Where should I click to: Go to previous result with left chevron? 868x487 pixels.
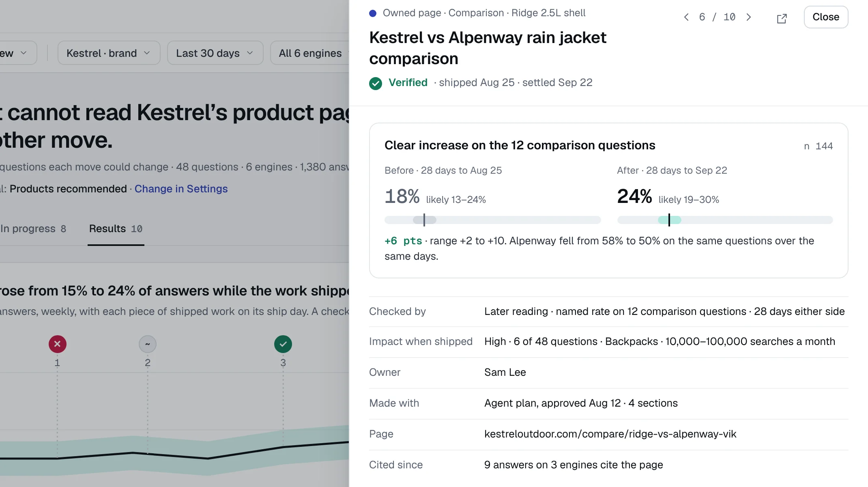686,17
